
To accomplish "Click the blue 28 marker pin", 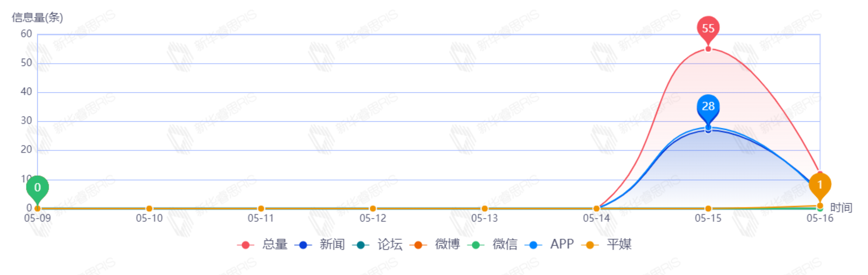I will [708, 106].
